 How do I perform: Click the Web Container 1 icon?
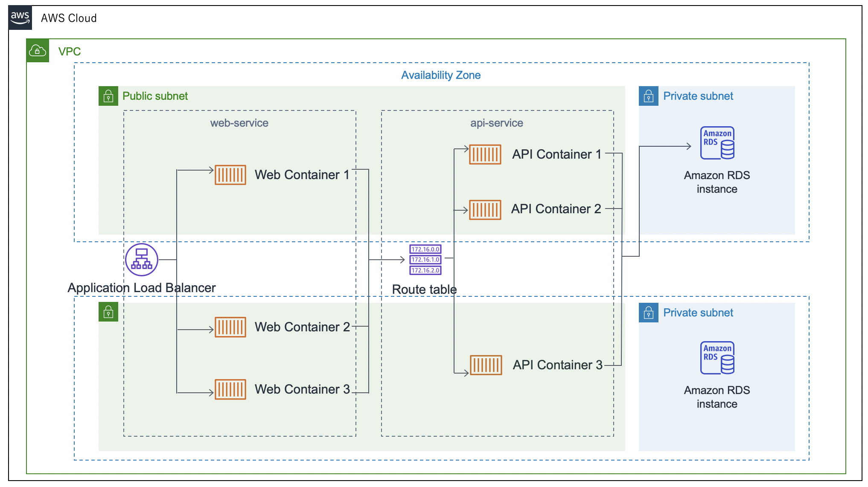click(x=230, y=175)
